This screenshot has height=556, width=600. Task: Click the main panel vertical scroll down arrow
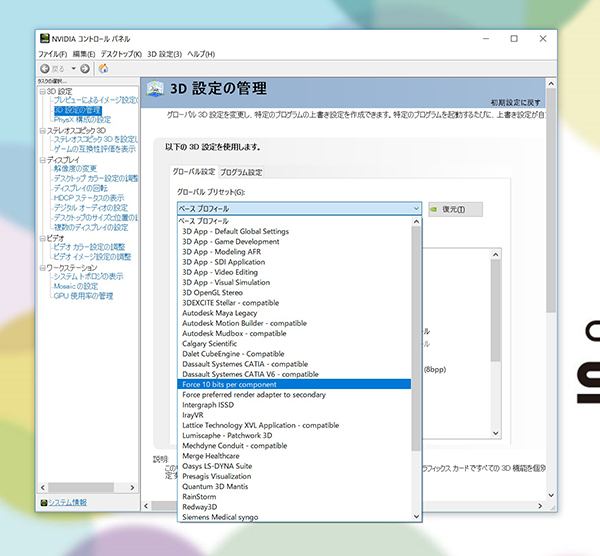click(551, 495)
